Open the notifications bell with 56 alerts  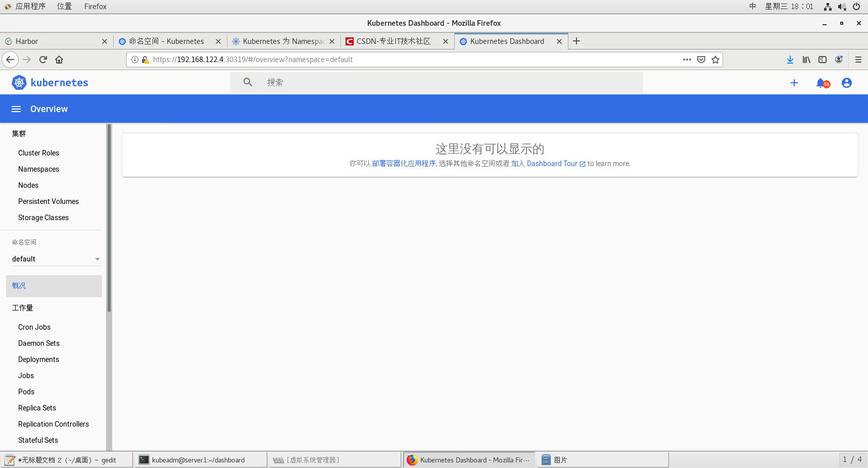click(x=819, y=82)
